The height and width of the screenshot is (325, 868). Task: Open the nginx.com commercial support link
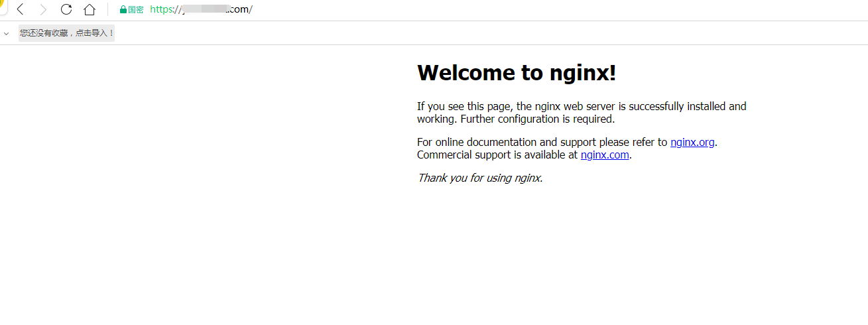pos(604,155)
